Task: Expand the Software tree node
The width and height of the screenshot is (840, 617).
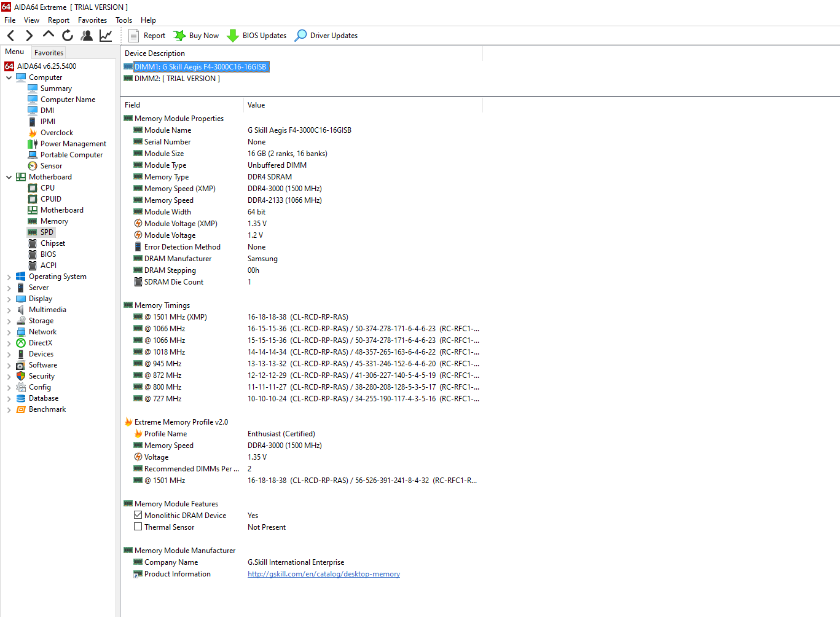Action: (9, 365)
